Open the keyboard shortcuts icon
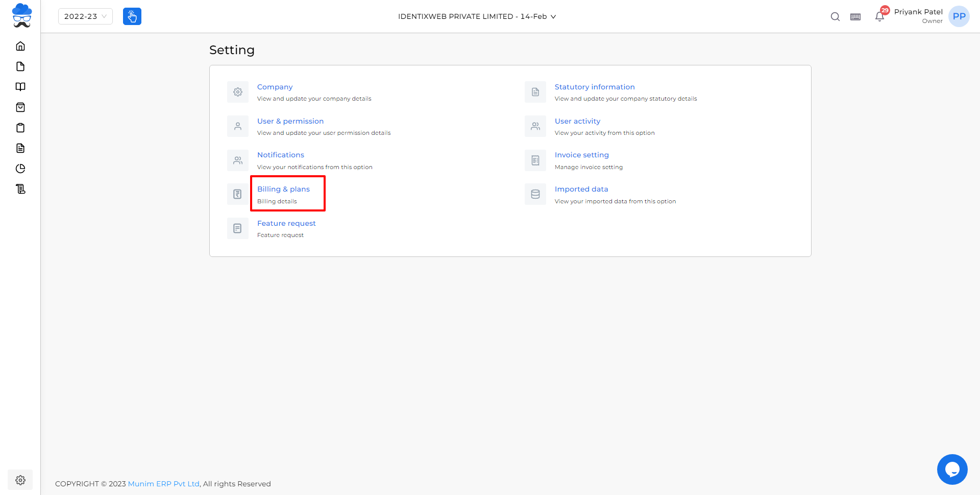The height and width of the screenshot is (495, 980). (855, 17)
